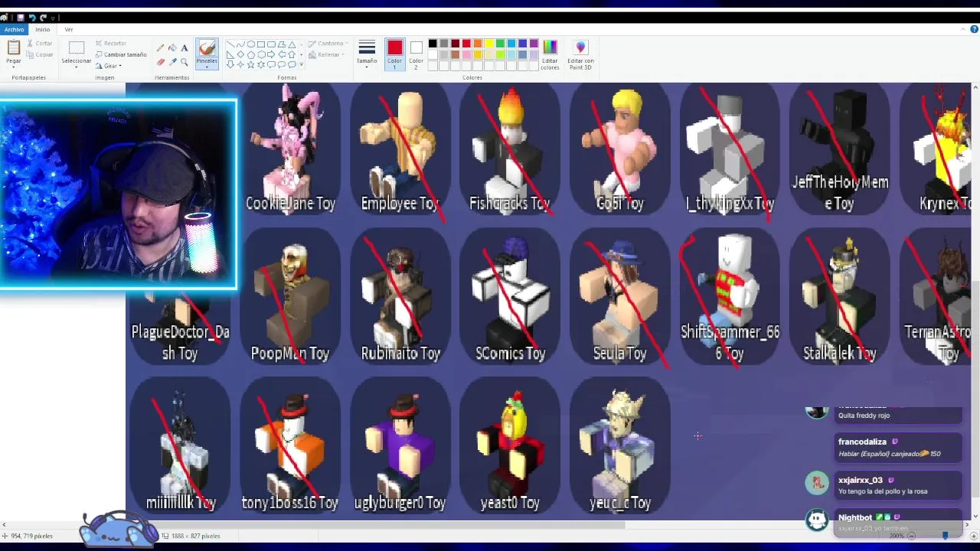
Task: Click the francodaliza chat username
Action: [862, 442]
